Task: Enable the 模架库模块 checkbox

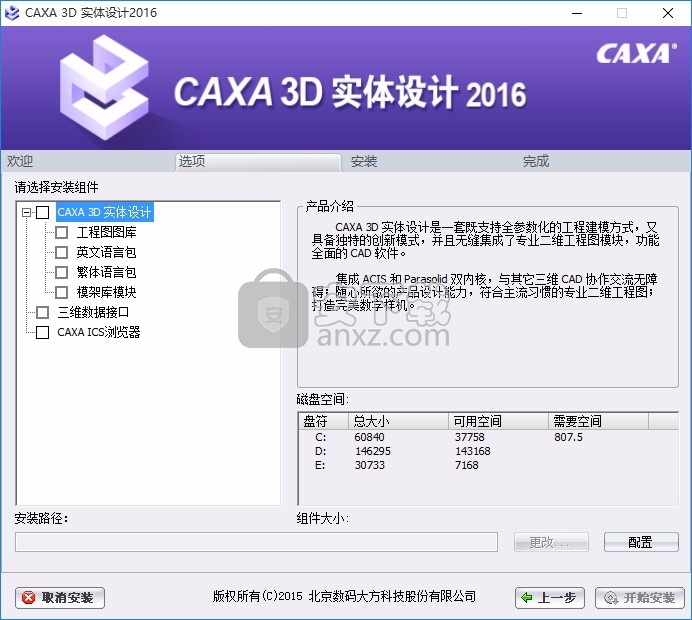Action: click(x=61, y=292)
